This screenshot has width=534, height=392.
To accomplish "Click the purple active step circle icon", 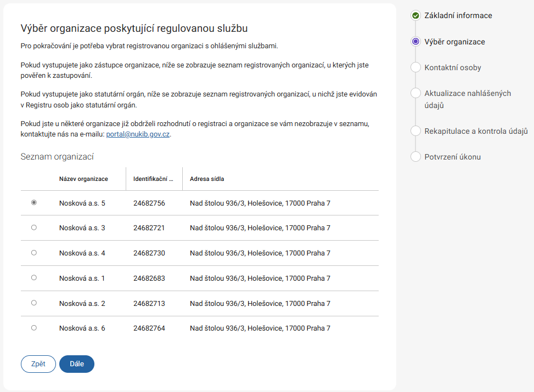I will [415, 42].
